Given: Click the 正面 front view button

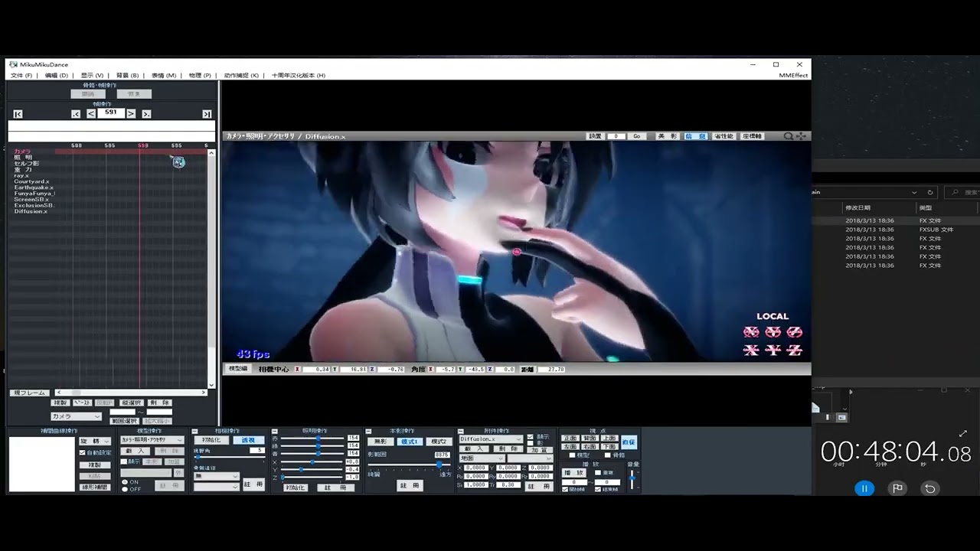Looking at the screenshot, I should (x=570, y=439).
